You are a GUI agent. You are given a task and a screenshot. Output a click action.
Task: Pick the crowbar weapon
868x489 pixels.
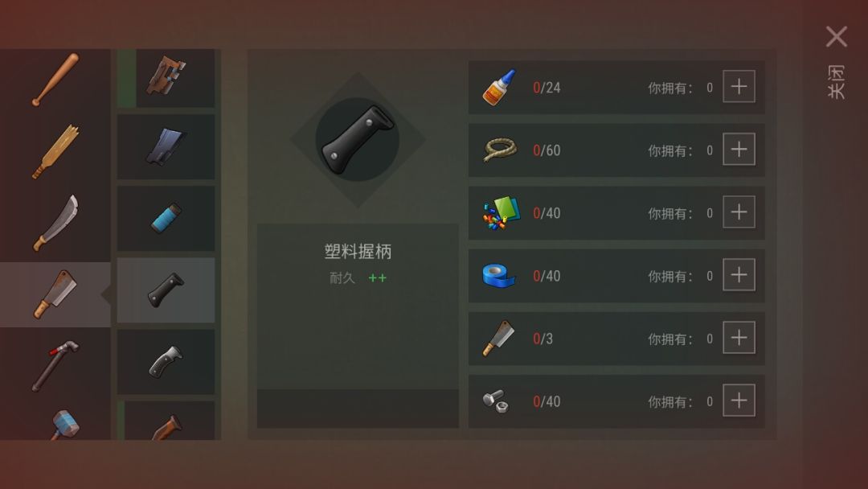tap(55, 365)
